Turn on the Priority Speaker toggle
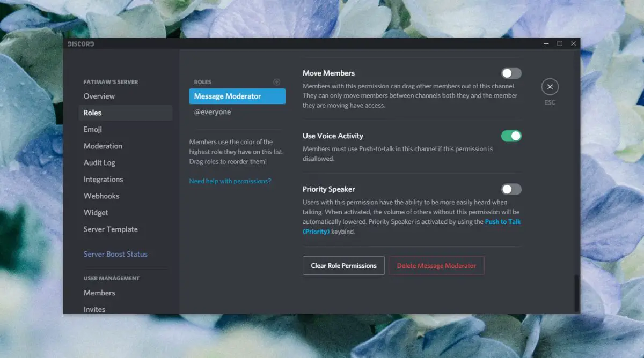The image size is (644, 358). click(x=511, y=189)
